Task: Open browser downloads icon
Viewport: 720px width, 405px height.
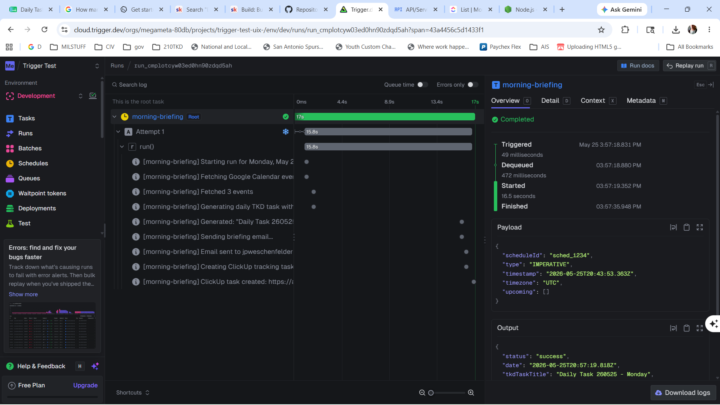Action: click(675, 30)
